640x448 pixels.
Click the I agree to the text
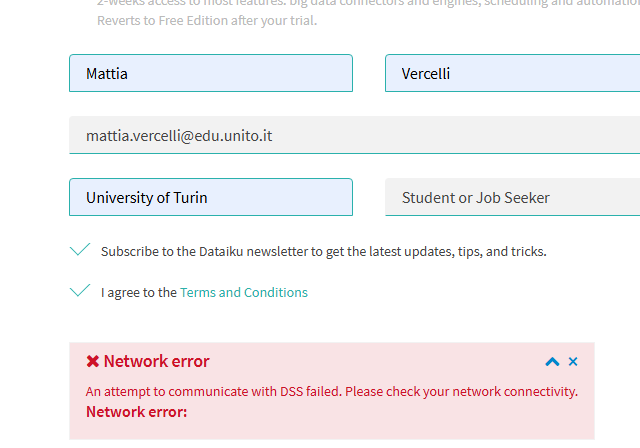139,293
